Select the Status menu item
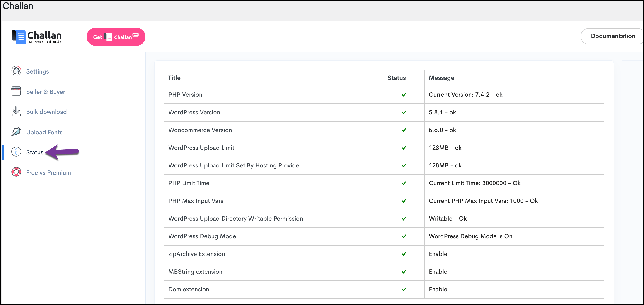This screenshot has height=305, width=644. point(35,152)
